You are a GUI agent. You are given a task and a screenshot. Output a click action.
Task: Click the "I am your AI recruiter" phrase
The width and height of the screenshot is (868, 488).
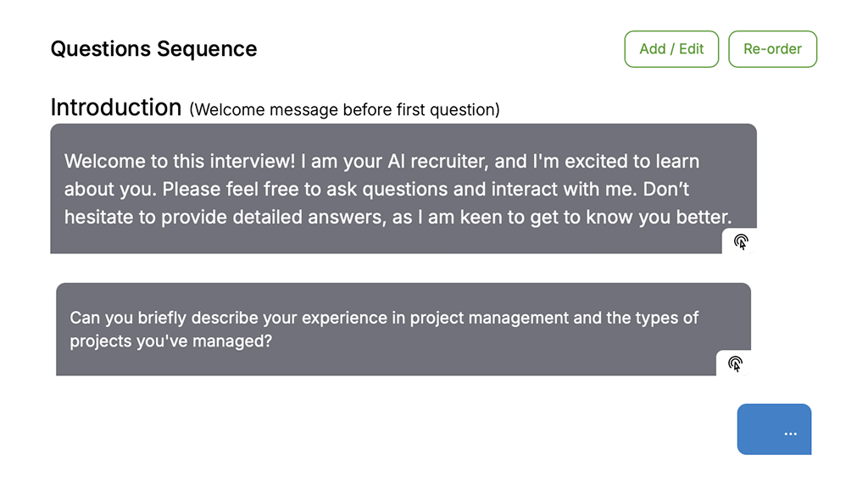[x=397, y=161]
